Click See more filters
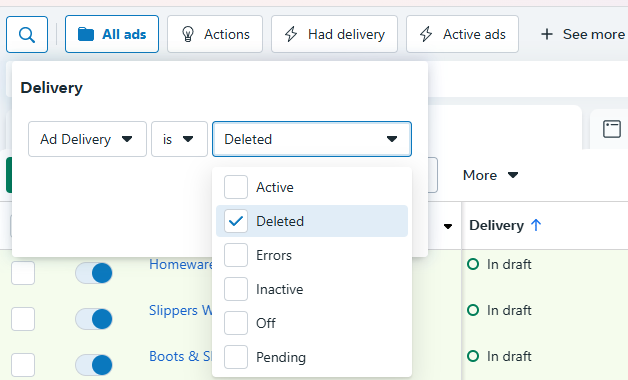This screenshot has height=380, width=628. [582, 34]
